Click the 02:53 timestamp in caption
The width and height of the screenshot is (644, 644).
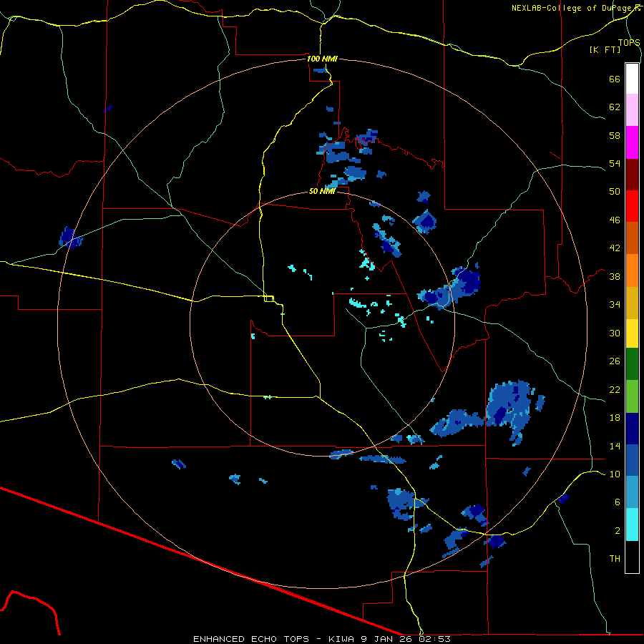point(434,639)
